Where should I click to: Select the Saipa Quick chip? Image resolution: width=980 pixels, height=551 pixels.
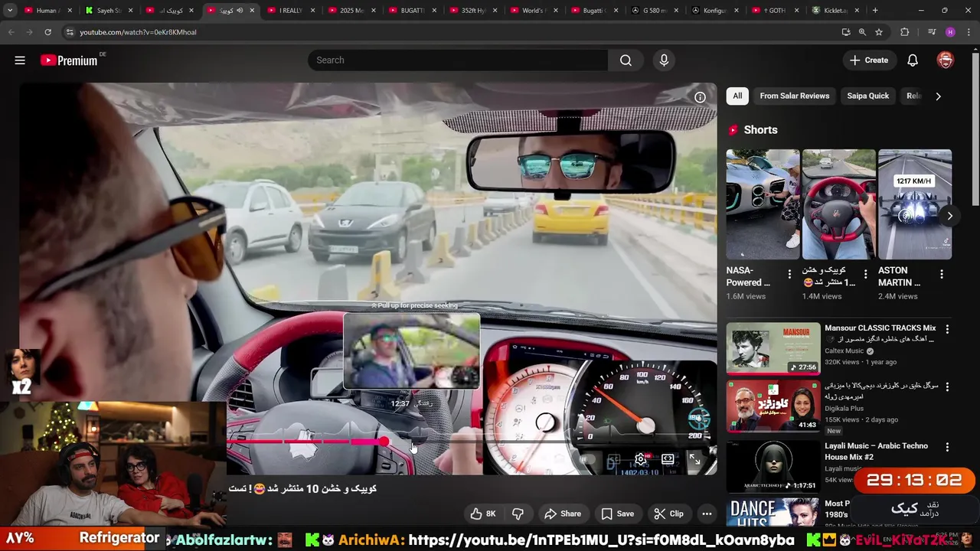pyautogui.click(x=867, y=96)
